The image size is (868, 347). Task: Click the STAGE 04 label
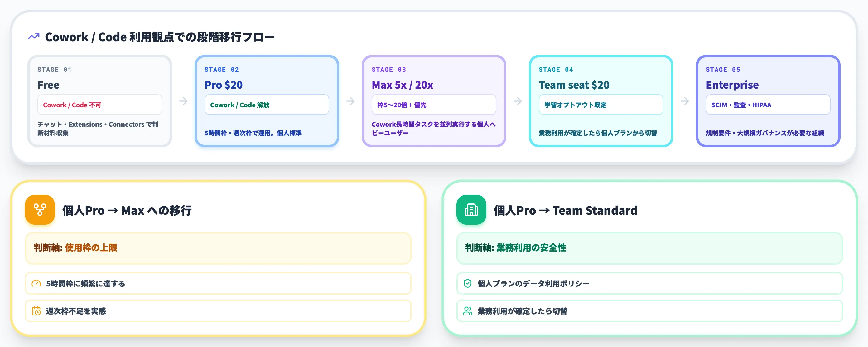(x=556, y=70)
